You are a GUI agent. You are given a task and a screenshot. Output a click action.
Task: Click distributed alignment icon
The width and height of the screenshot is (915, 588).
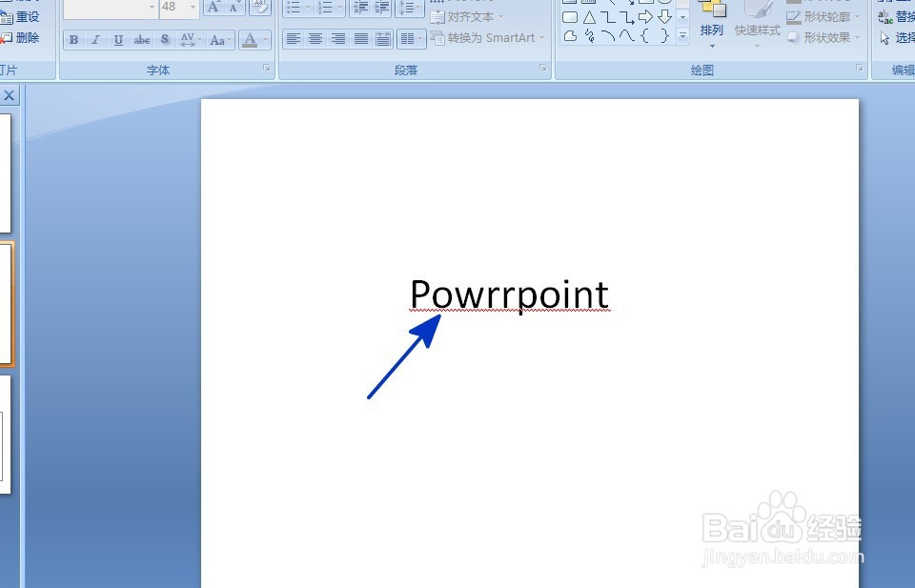[383, 39]
